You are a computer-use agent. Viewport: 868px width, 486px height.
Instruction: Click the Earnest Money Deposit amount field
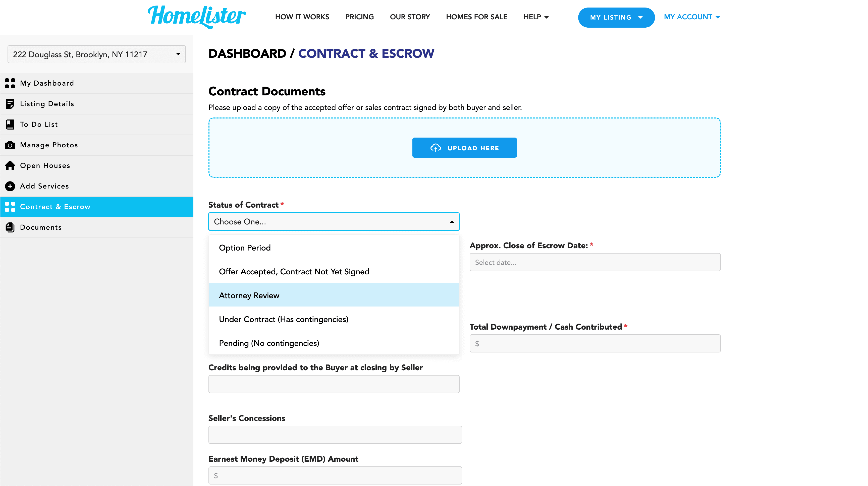(335, 475)
